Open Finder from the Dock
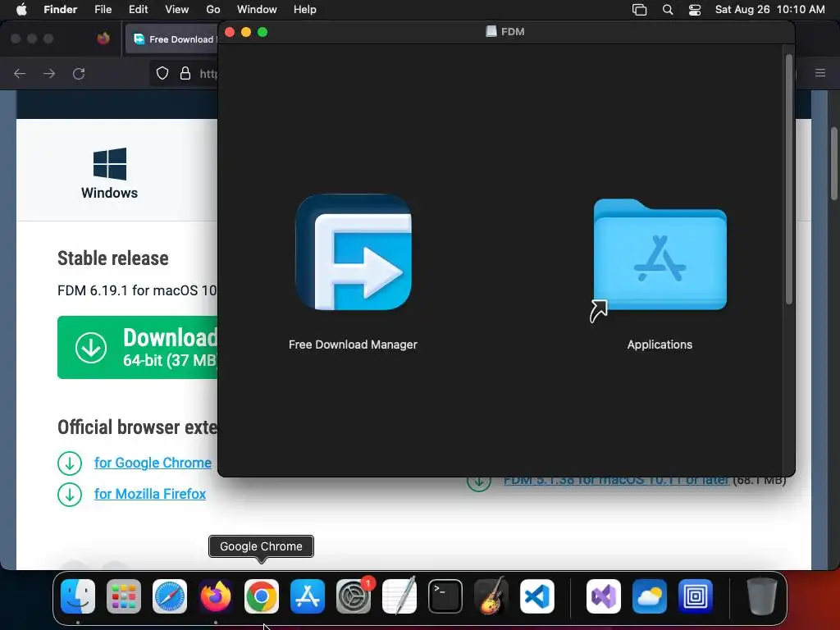This screenshot has height=630, width=840. click(x=78, y=596)
